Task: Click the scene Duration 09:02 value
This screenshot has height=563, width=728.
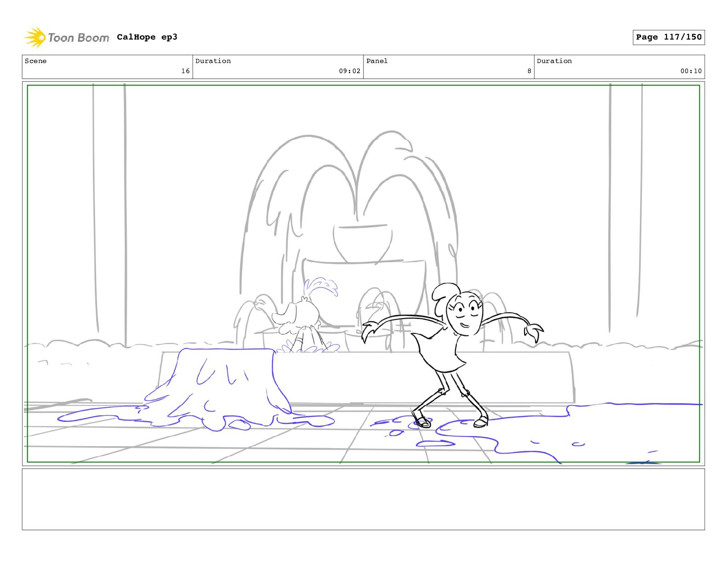Action: pyautogui.click(x=349, y=71)
